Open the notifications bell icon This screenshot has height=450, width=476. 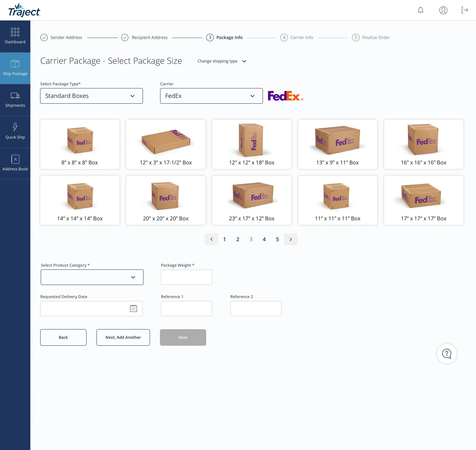[420, 10]
